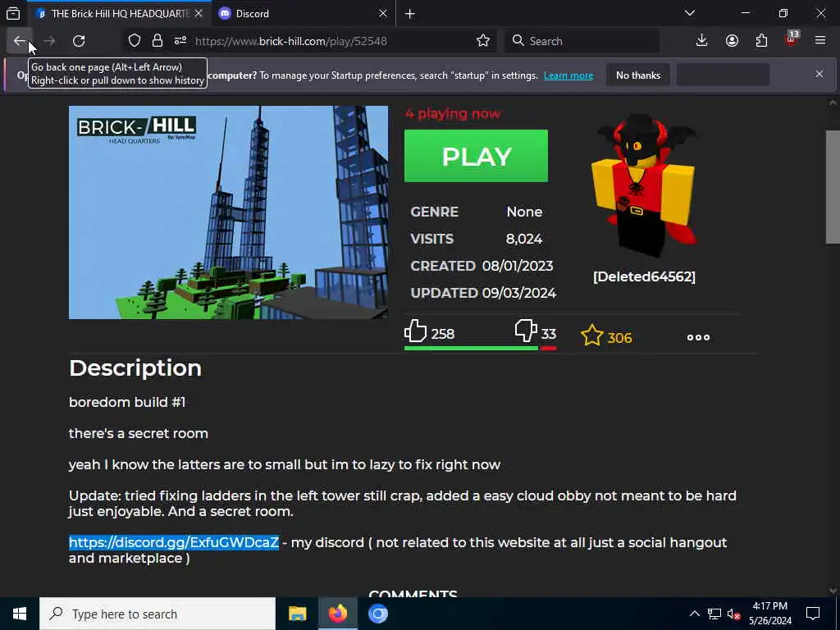This screenshot has width=840, height=630.
Task: Open the Firefox View icon left of tabs
Action: point(13,13)
